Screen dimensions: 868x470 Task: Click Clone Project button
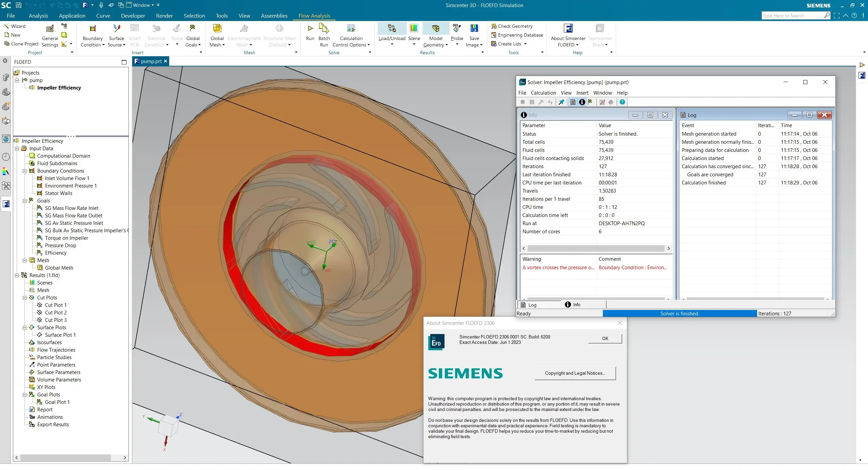click(21, 44)
